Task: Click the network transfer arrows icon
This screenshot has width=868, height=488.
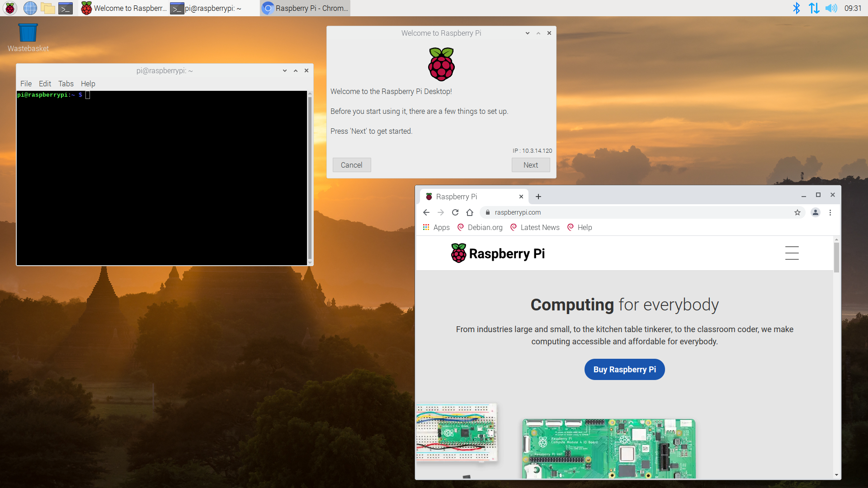Action: [814, 8]
